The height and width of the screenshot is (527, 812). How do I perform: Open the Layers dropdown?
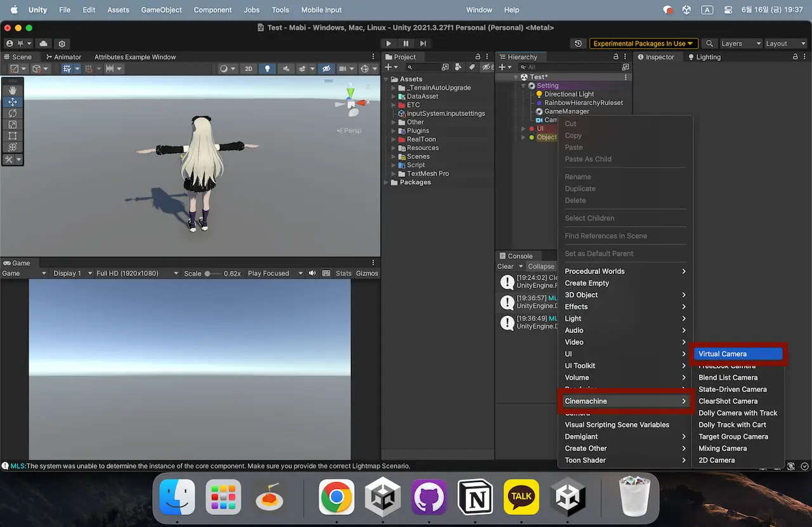point(741,44)
